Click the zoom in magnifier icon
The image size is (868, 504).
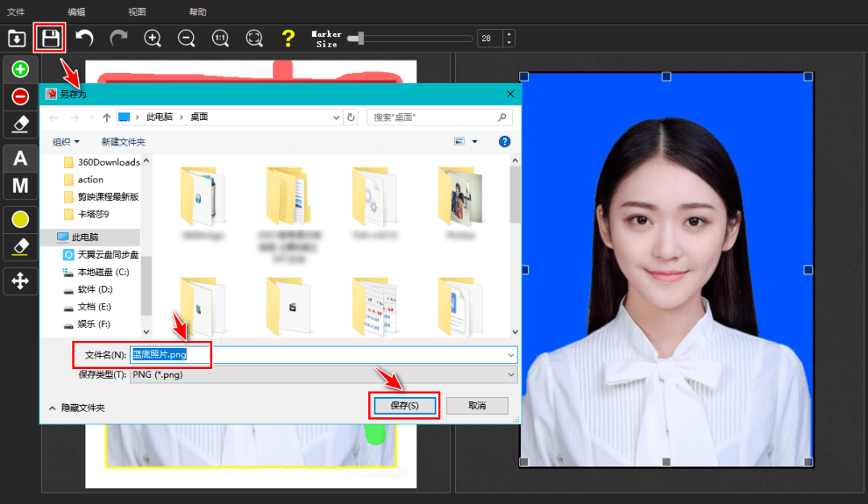153,38
